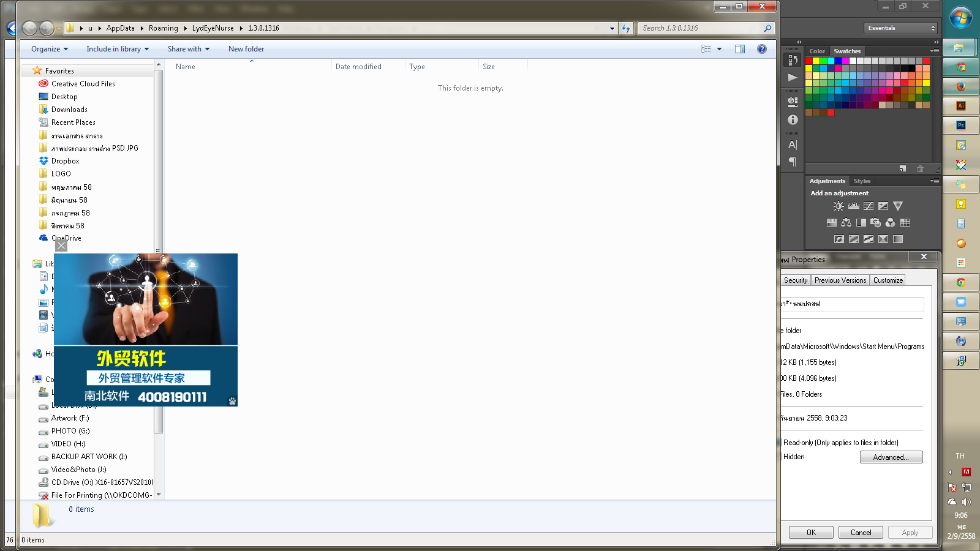
Task: Add a Black & White adjustment
Action: click(x=861, y=223)
